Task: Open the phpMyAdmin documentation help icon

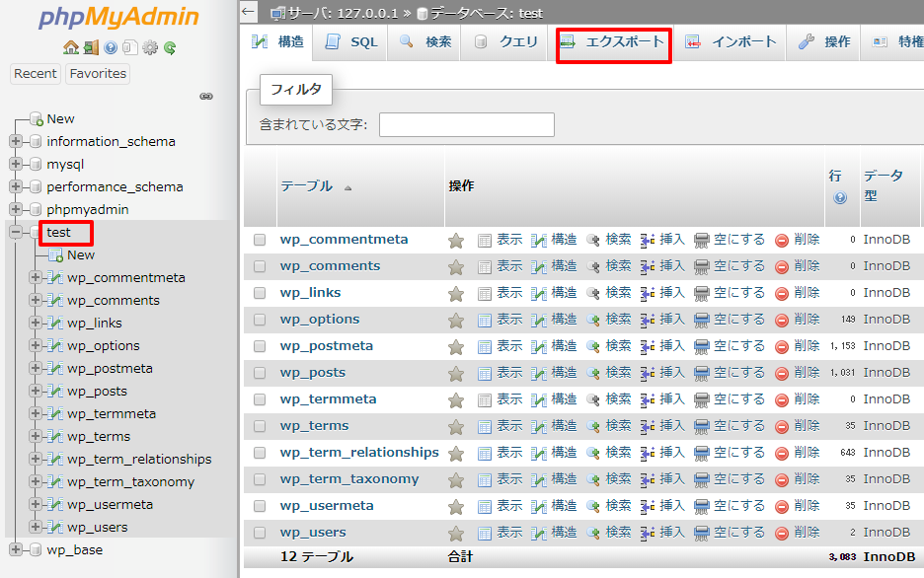Action: click(111, 47)
